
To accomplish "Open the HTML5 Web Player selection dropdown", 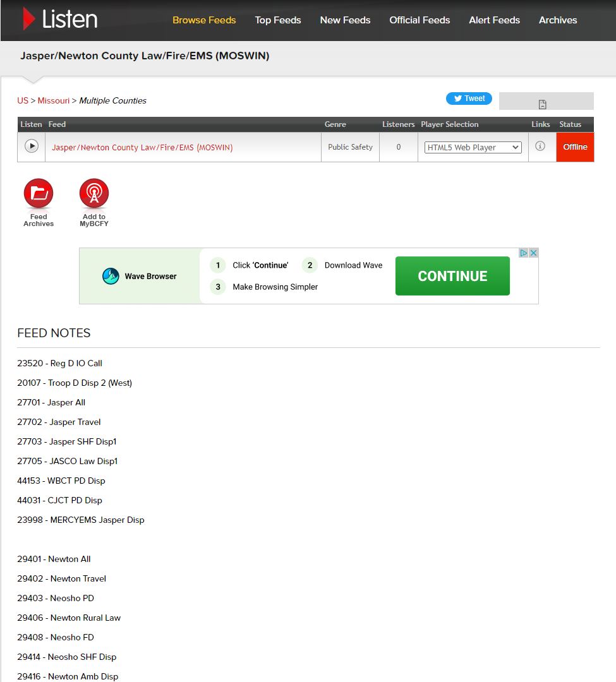I will click(473, 147).
